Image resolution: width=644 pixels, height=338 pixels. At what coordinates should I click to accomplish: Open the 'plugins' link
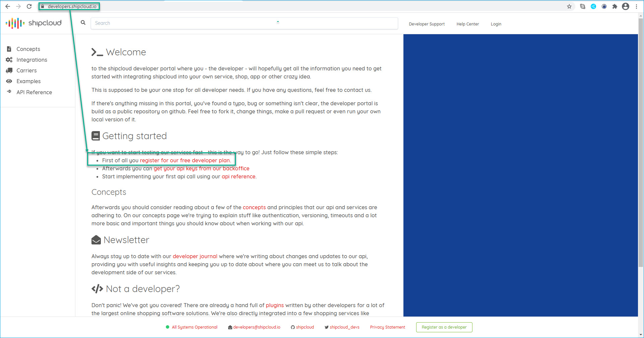click(275, 305)
